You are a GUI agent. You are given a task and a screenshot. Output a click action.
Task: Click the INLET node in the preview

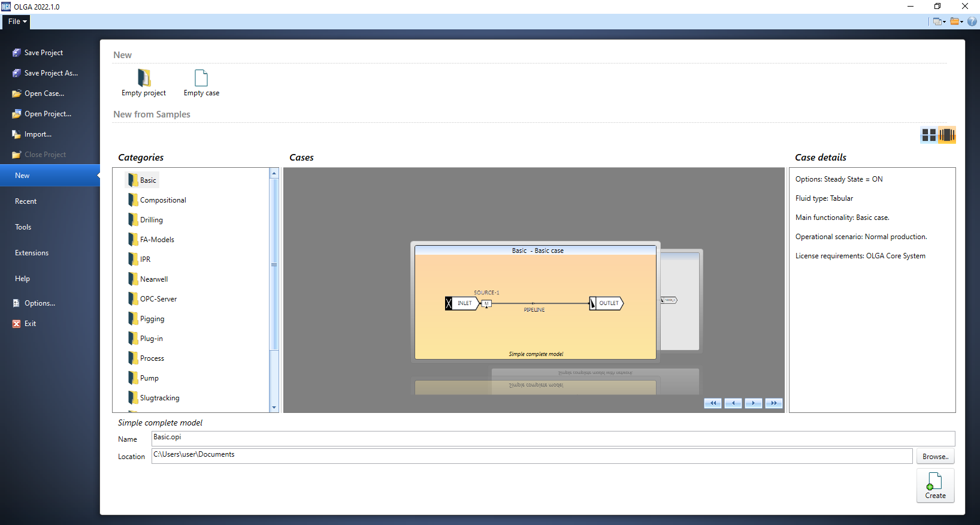click(x=462, y=303)
